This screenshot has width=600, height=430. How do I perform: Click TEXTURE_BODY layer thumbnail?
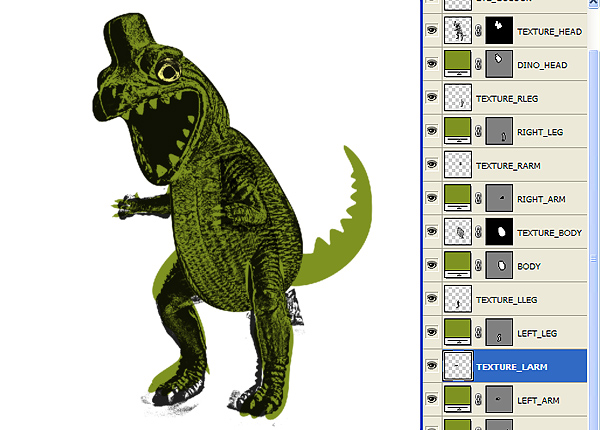(458, 231)
